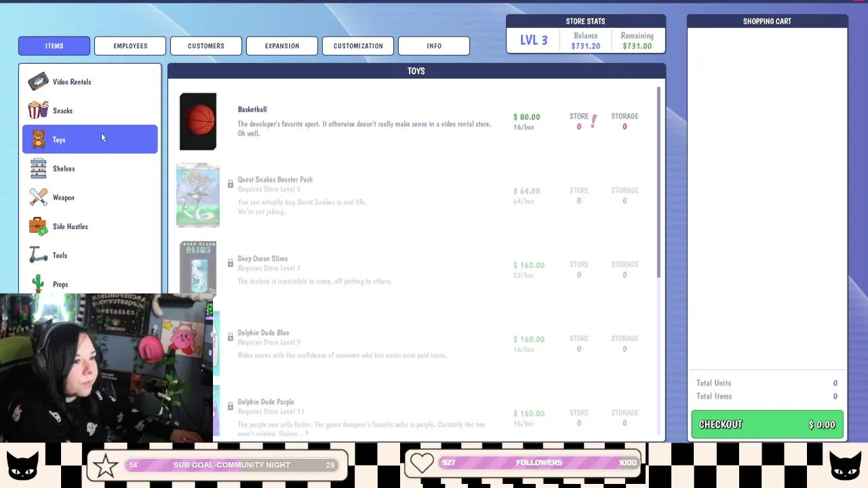Click the star icon on the sub goal bar
868x488 pixels.
click(x=105, y=466)
